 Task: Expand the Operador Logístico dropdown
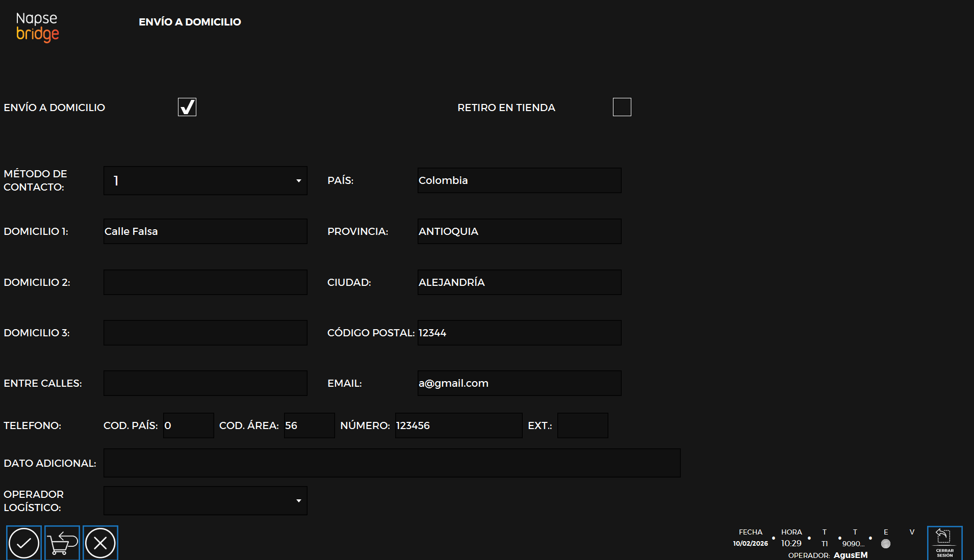pos(205,500)
